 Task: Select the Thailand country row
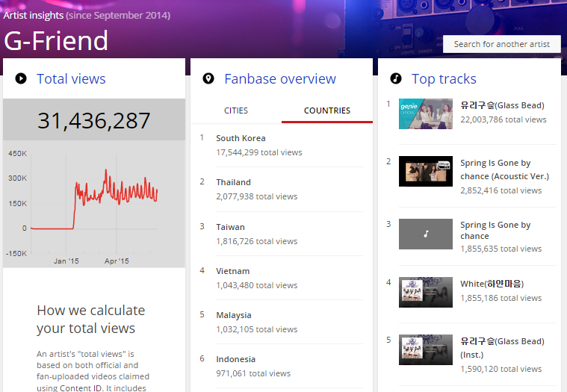(282, 190)
